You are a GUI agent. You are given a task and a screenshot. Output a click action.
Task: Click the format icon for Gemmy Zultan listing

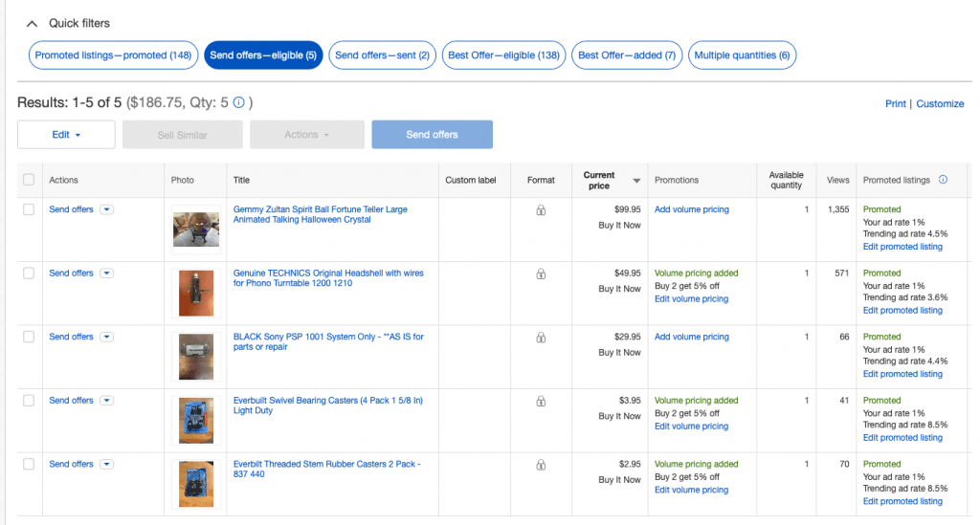click(x=541, y=210)
